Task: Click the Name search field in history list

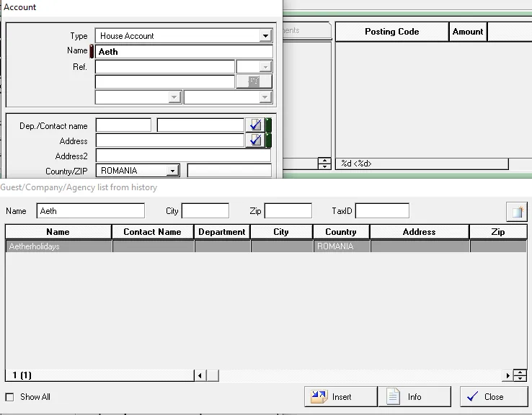Action: click(91, 211)
